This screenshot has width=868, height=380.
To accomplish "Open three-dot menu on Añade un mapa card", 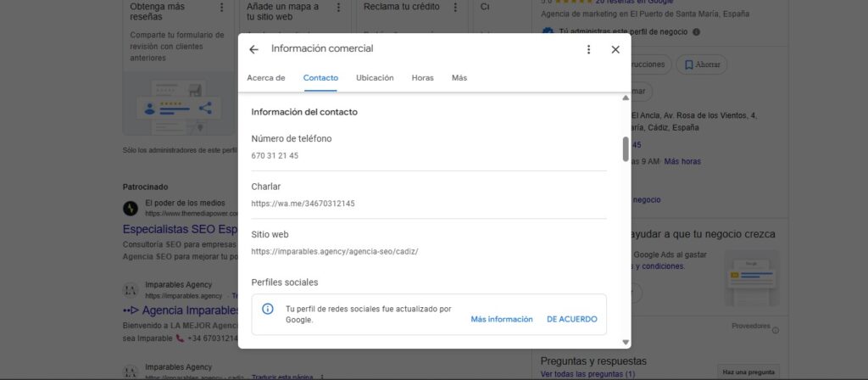I will point(338,7).
